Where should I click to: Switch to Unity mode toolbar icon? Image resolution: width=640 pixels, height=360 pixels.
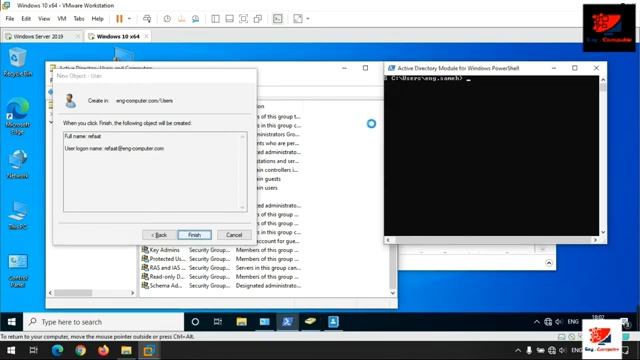(258, 19)
